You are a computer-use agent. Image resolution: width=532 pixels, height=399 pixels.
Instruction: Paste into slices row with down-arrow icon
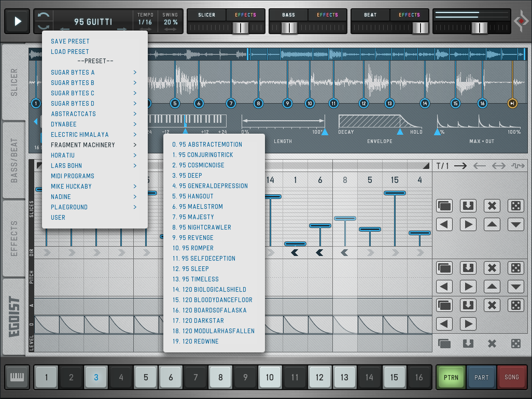coord(468,205)
